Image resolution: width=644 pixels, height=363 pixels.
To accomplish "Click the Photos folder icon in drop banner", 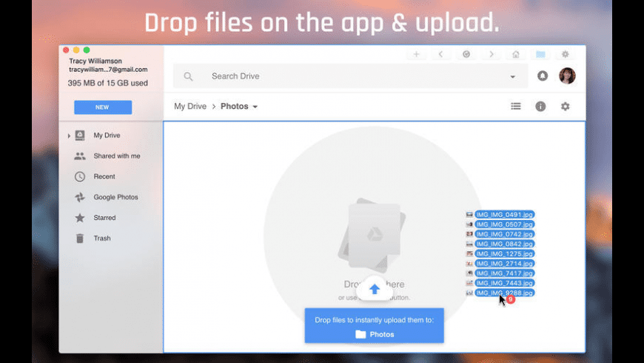I will coord(360,334).
